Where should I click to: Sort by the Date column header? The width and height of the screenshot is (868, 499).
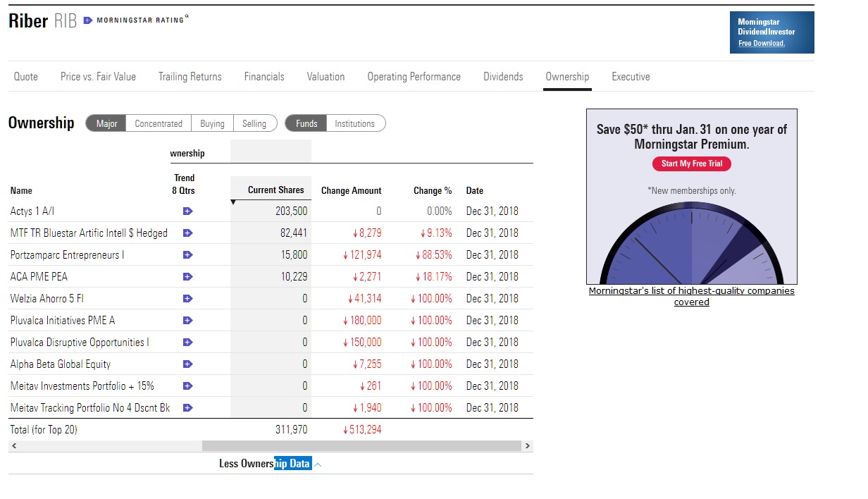(x=475, y=190)
